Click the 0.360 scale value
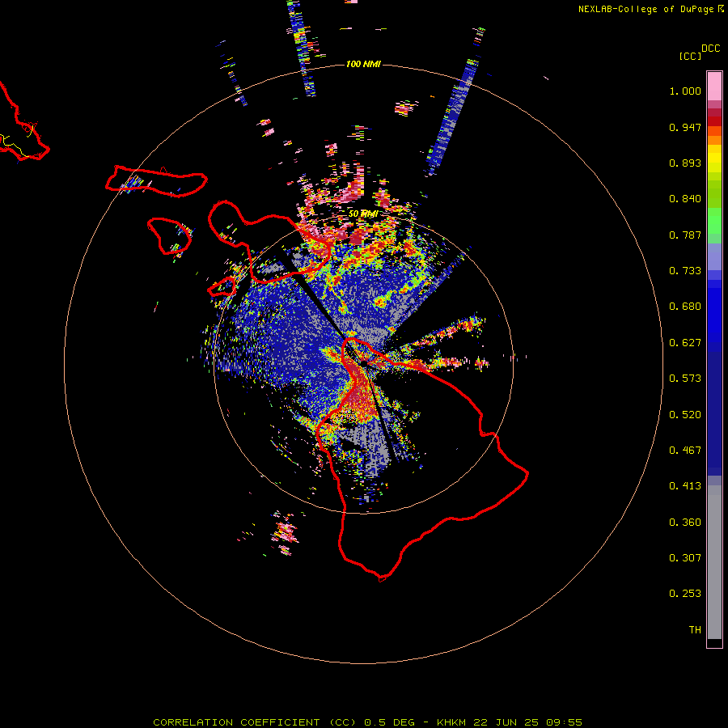 click(685, 523)
